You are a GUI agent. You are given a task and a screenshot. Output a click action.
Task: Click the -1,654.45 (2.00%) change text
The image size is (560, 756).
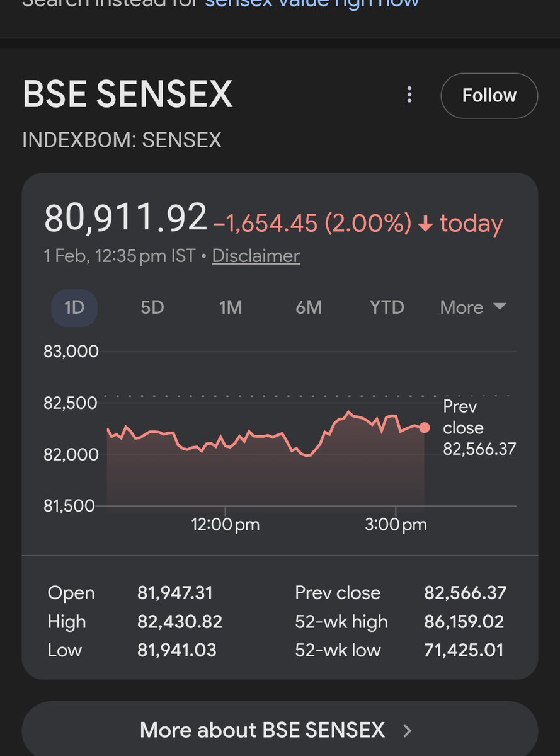312,223
